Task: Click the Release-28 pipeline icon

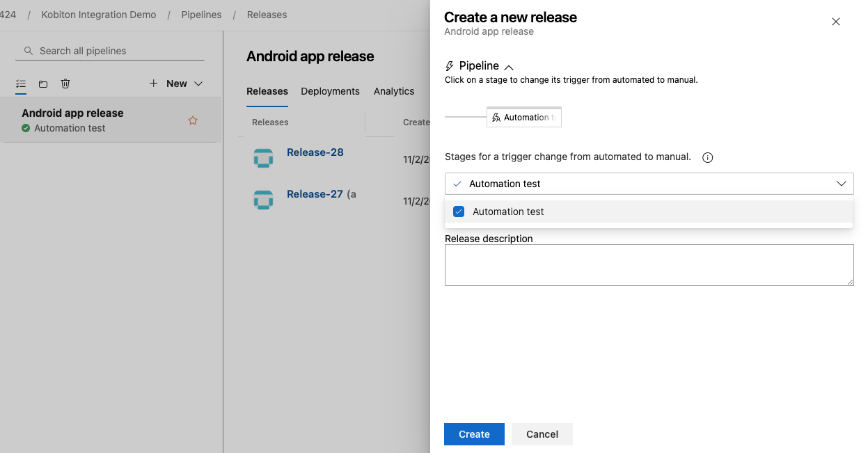Action: (x=263, y=158)
